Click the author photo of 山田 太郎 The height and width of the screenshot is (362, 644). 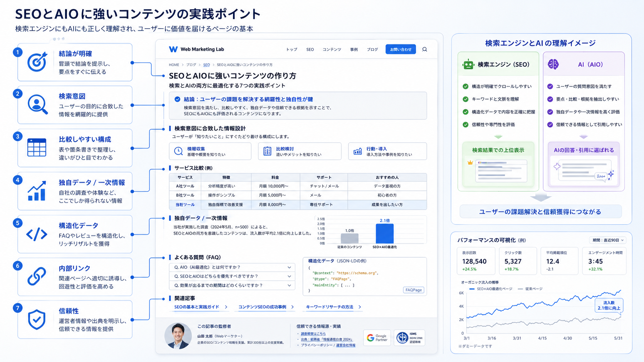tap(178, 335)
